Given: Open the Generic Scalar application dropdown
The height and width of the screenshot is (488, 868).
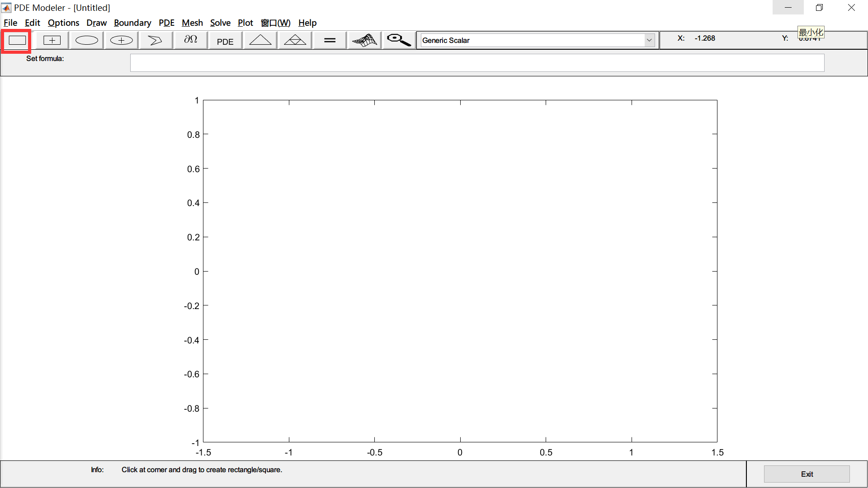Looking at the screenshot, I should click(650, 40).
